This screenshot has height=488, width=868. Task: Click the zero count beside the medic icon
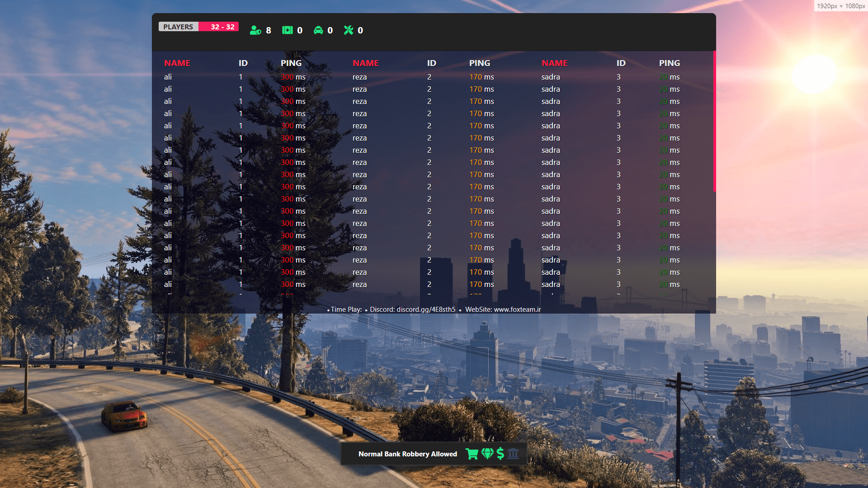tap(300, 30)
